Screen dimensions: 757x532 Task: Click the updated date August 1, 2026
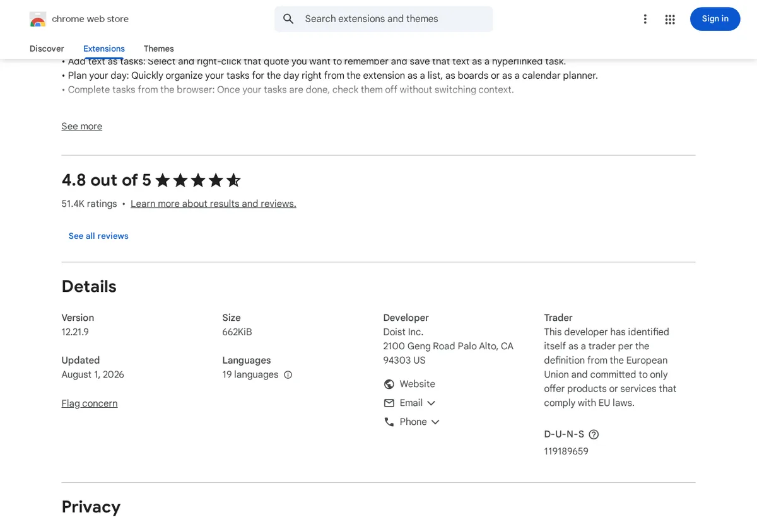93,374
